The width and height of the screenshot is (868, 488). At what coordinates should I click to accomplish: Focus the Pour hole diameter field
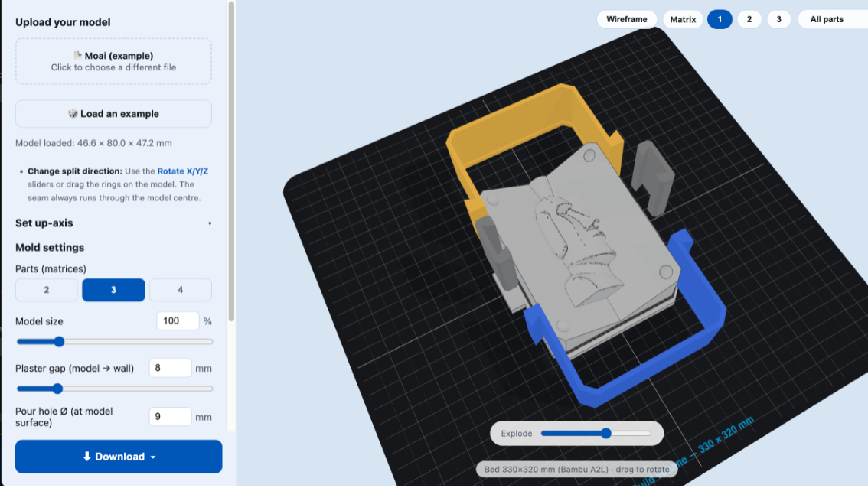coord(170,417)
